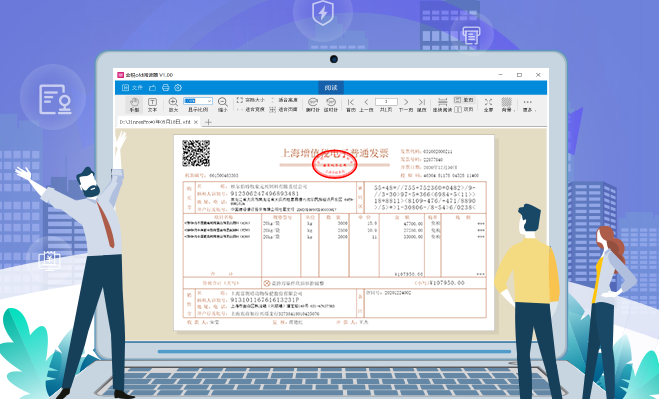This screenshot has height=399, width=659.
Task: Click the 缩小 zoom-out magnifier
Action: pyautogui.click(x=223, y=105)
